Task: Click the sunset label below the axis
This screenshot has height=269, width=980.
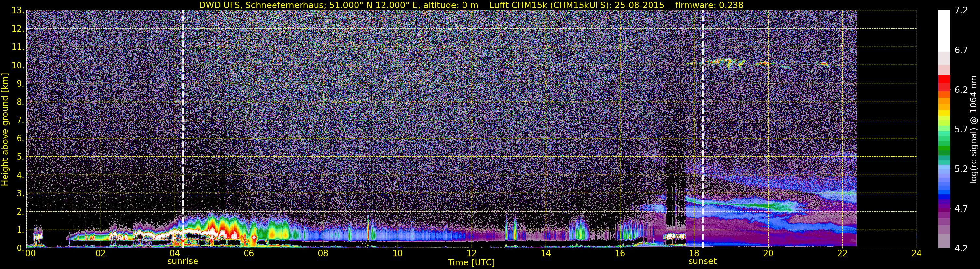Action: pyautogui.click(x=702, y=262)
